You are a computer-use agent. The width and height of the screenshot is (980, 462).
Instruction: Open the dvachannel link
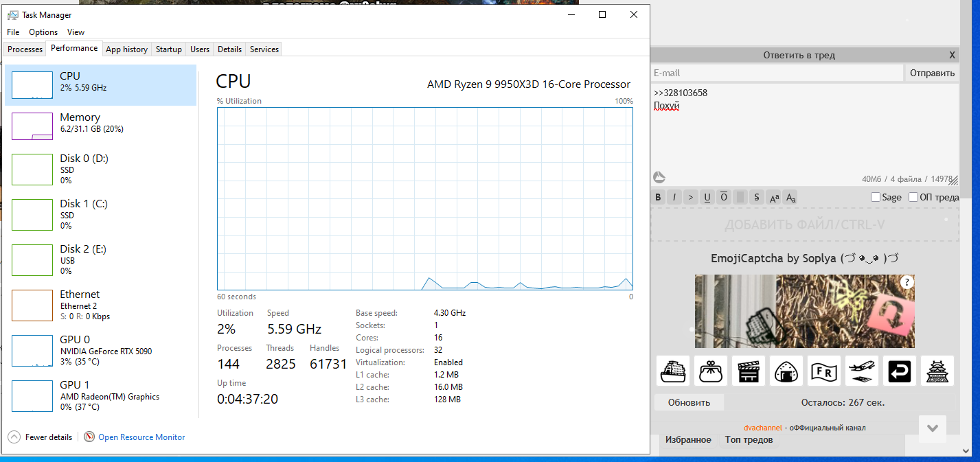pos(763,428)
